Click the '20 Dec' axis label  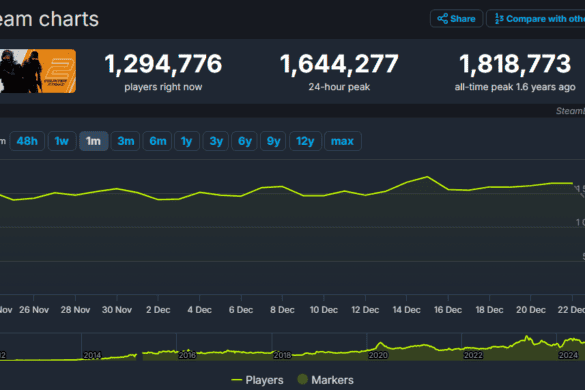531,310
